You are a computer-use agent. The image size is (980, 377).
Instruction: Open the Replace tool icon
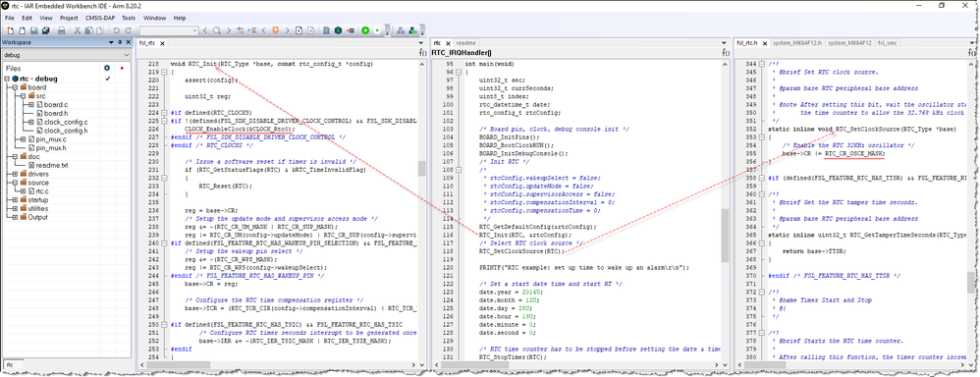tap(240, 30)
